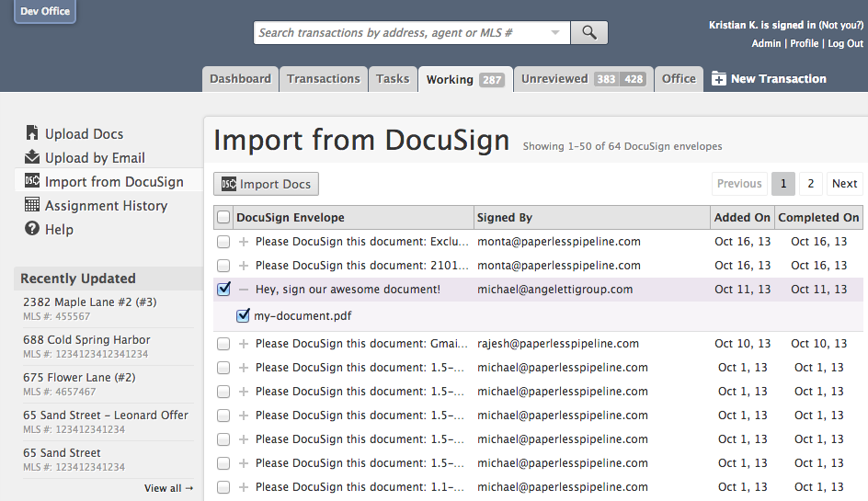The image size is (868, 501).
Task: Collapse 'Hey, sign our awesome document!' envelope
Action: (x=243, y=290)
